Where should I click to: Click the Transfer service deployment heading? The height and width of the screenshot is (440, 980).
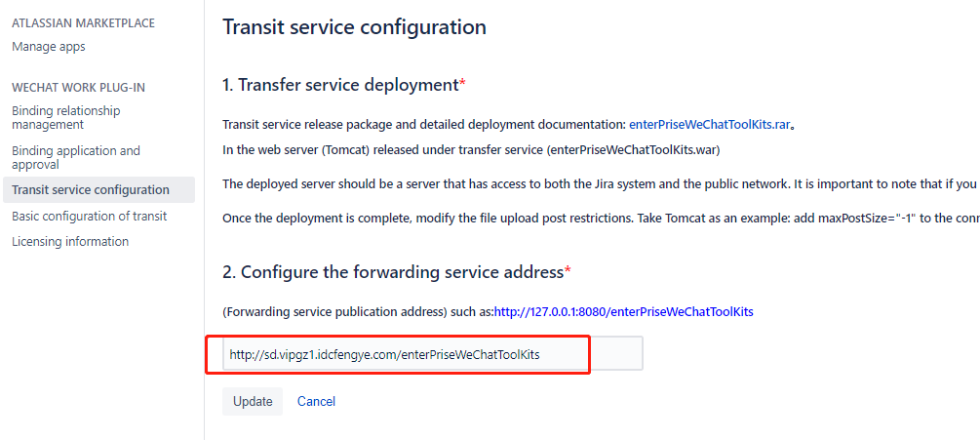343,85
